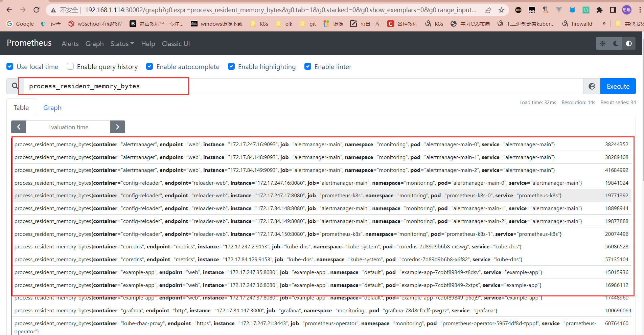Image resolution: width=644 pixels, height=335 pixels.
Task: Open the browser profile avatar
Action: pos(627,10)
